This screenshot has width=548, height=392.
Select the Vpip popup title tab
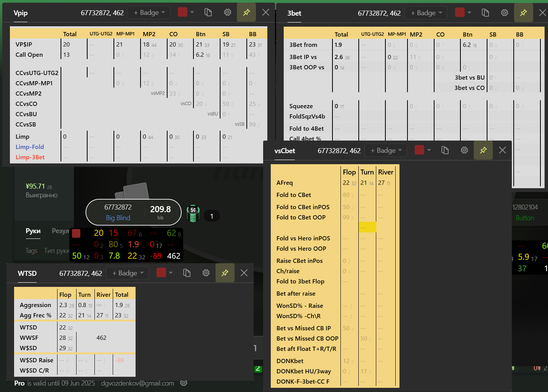(21, 13)
